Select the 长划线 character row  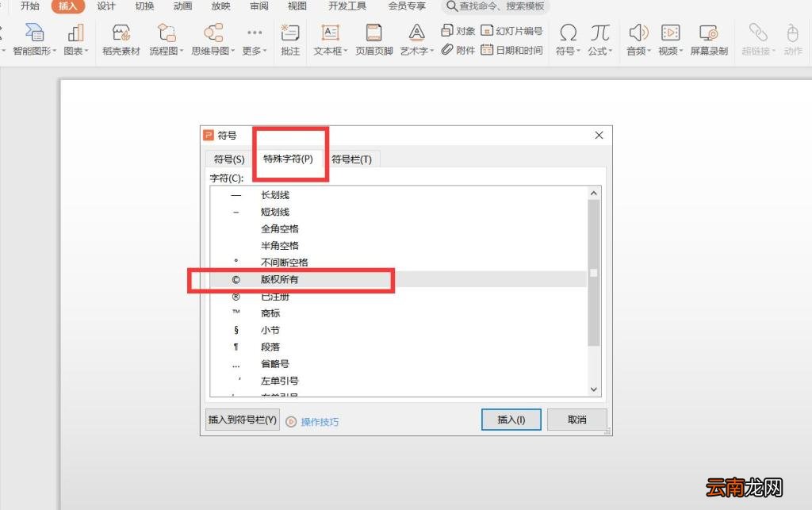tap(398, 195)
